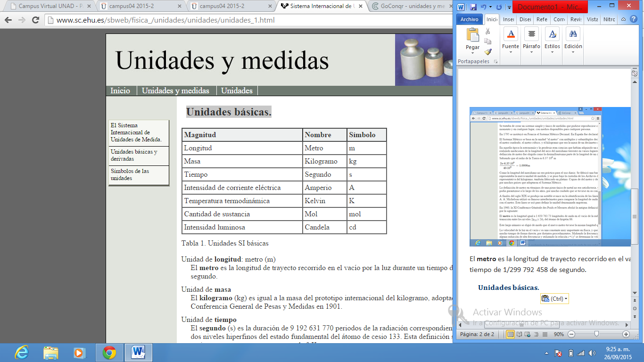Open the Archivo tab in Word
The height and width of the screenshot is (362, 644).
pos(469,19)
